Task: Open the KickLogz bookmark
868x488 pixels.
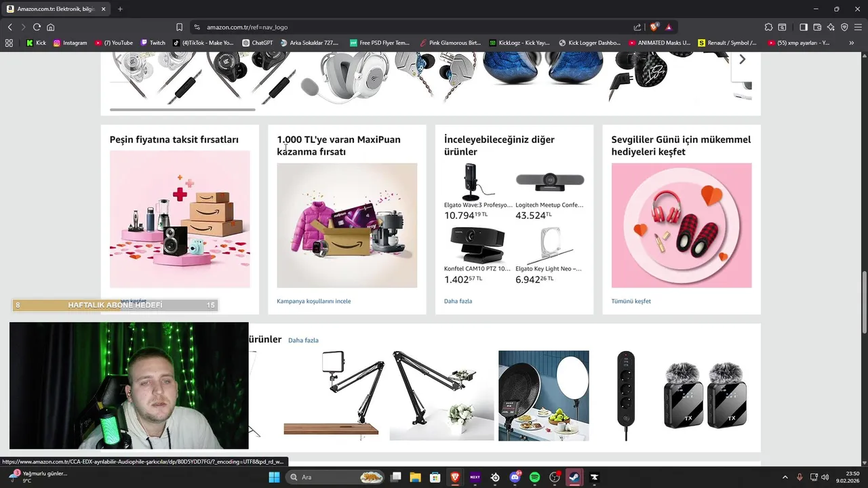Action: click(x=519, y=43)
